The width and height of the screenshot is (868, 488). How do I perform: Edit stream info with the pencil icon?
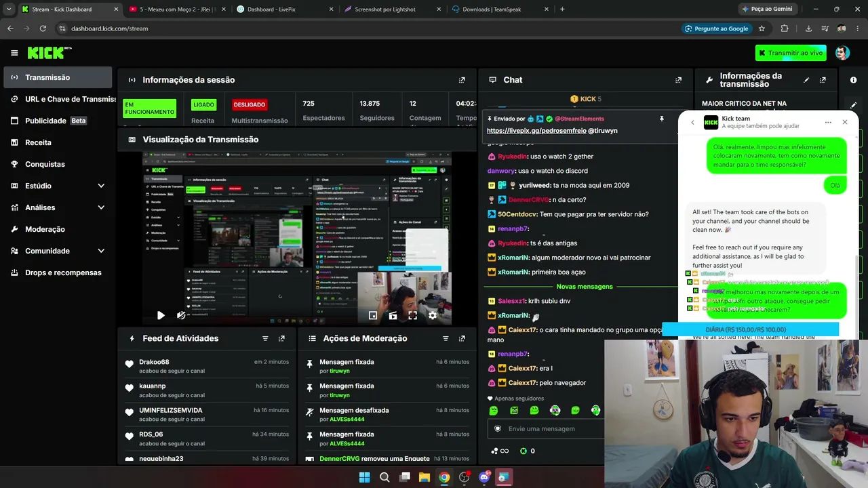pos(806,80)
